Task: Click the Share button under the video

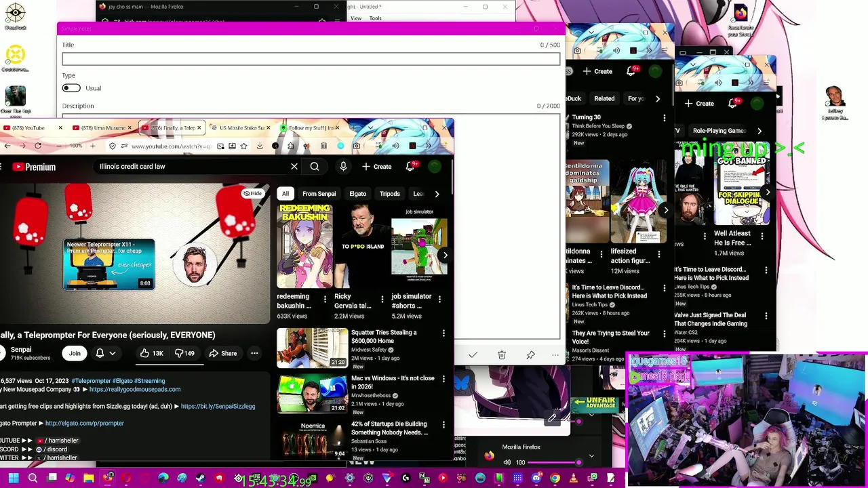Action: pyautogui.click(x=223, y=353)
